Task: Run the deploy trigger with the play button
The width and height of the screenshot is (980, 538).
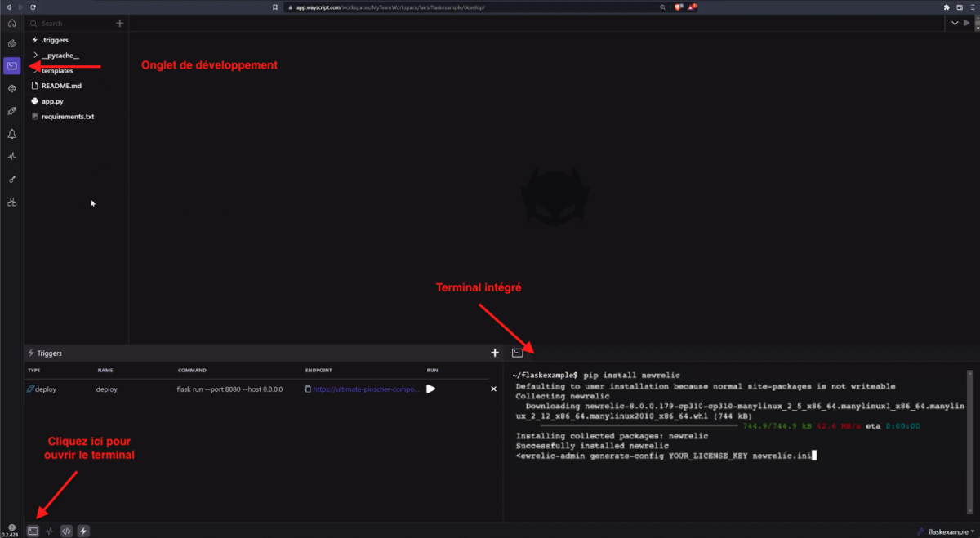Action: pos(430,389)
